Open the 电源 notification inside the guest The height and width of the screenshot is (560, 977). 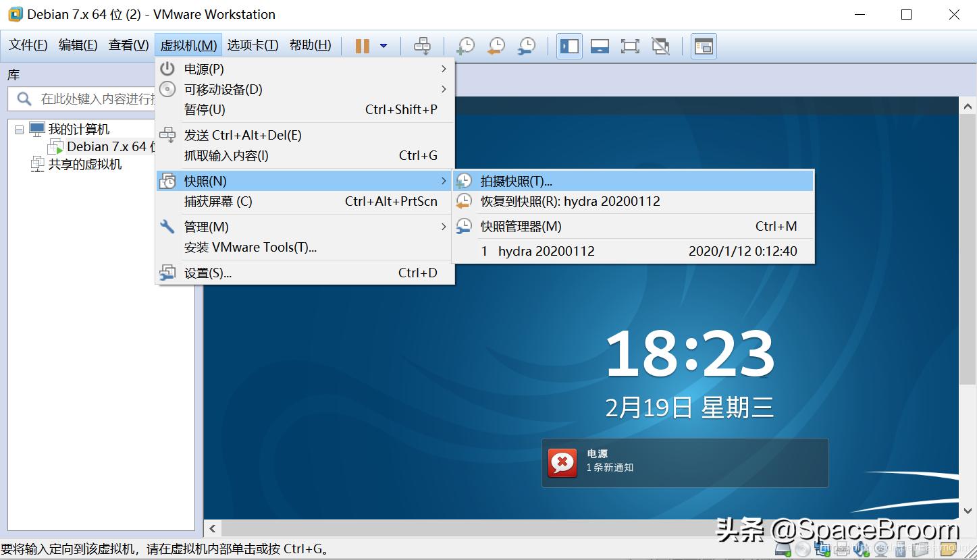pos(685,462)
